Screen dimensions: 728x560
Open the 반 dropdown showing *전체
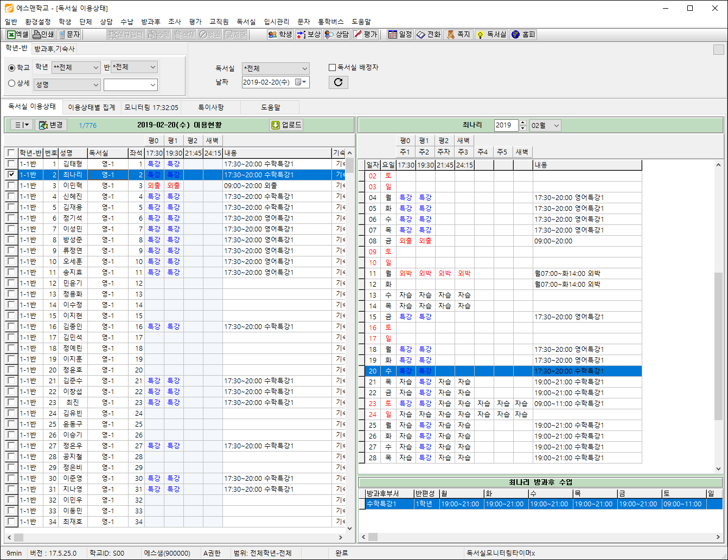point(134,67)
